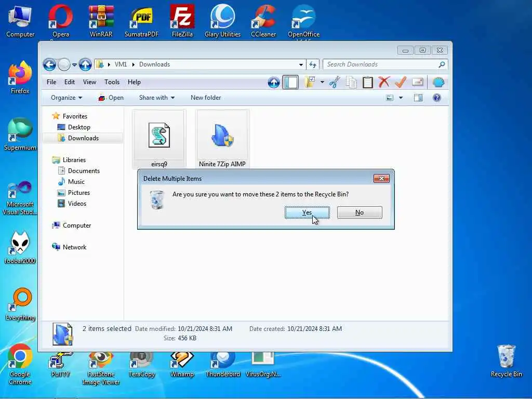Open Videos library in sidebar
The height and width of the screenshot is (399, 532).
click(77, 204)
